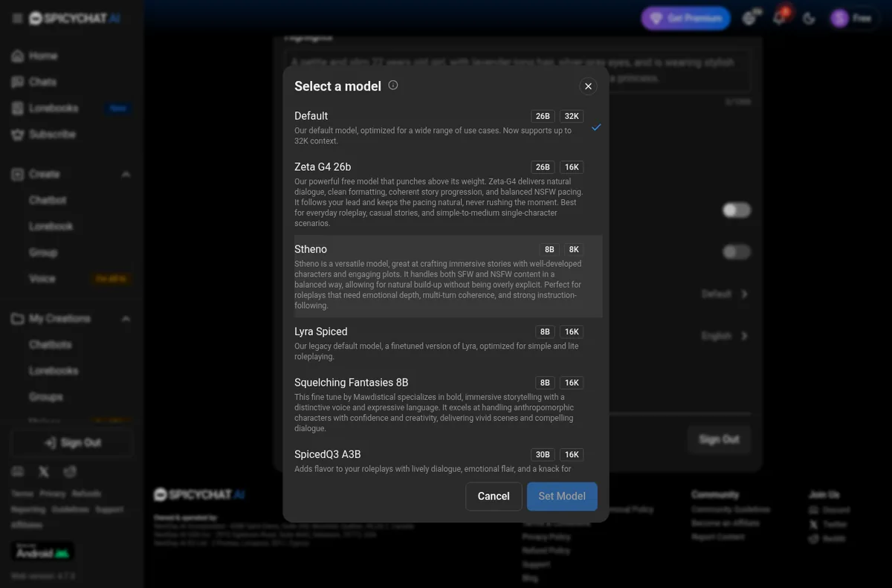Click the 30B badge on SpicedQ3 A3B
The width and height of the screenshot is (892, 588).
click(x=543, y=455)
